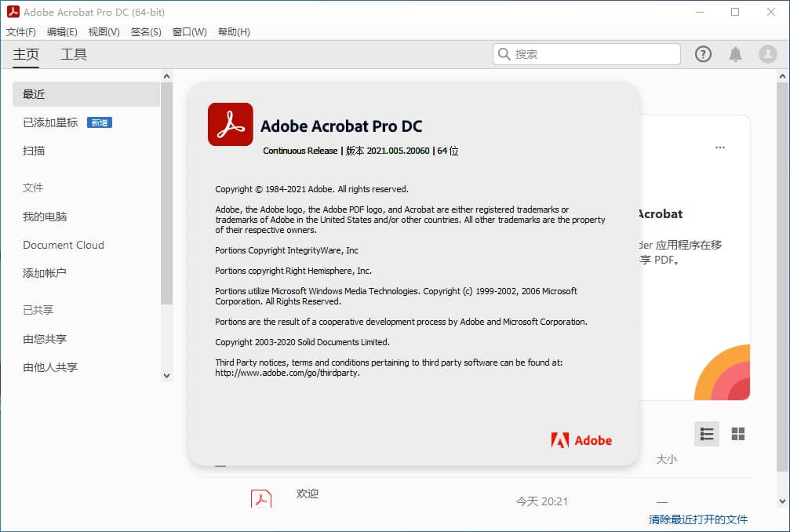790x532 pixels.
Task: Open 已添加星标 in the sidebar
Action: click(50, 122)
